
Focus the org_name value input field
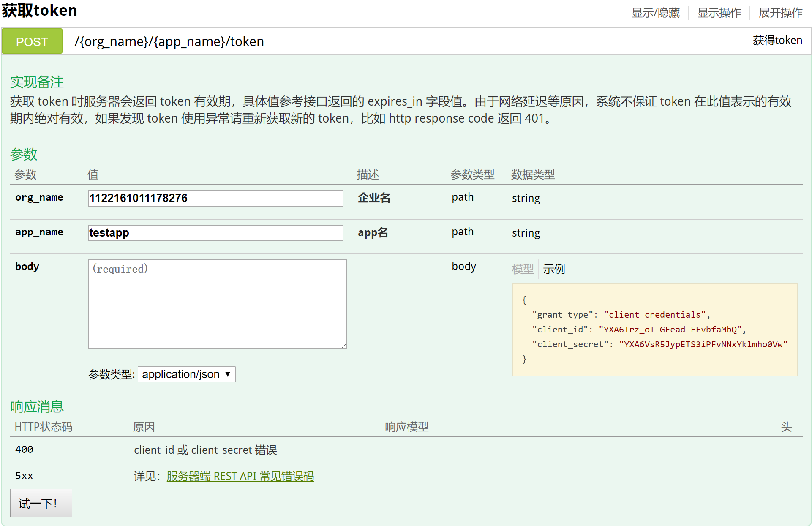[215, 198]
